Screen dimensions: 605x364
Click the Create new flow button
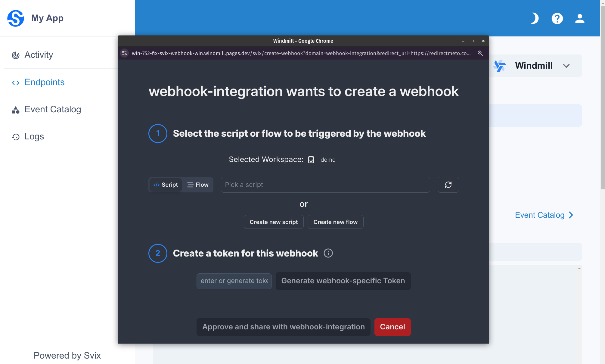point(335,222)
